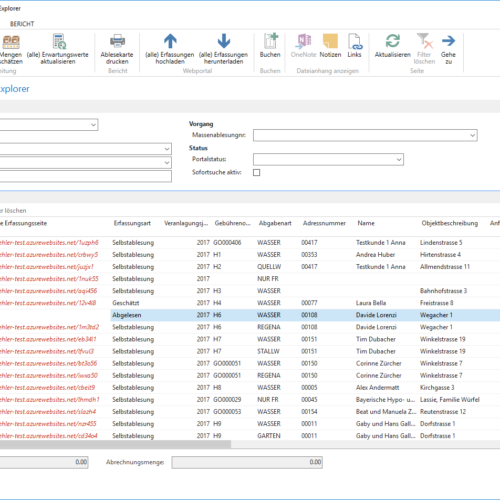Open the link ending in /cd34o4
This screenshot has width=500, height=500.
coord(49,436)
